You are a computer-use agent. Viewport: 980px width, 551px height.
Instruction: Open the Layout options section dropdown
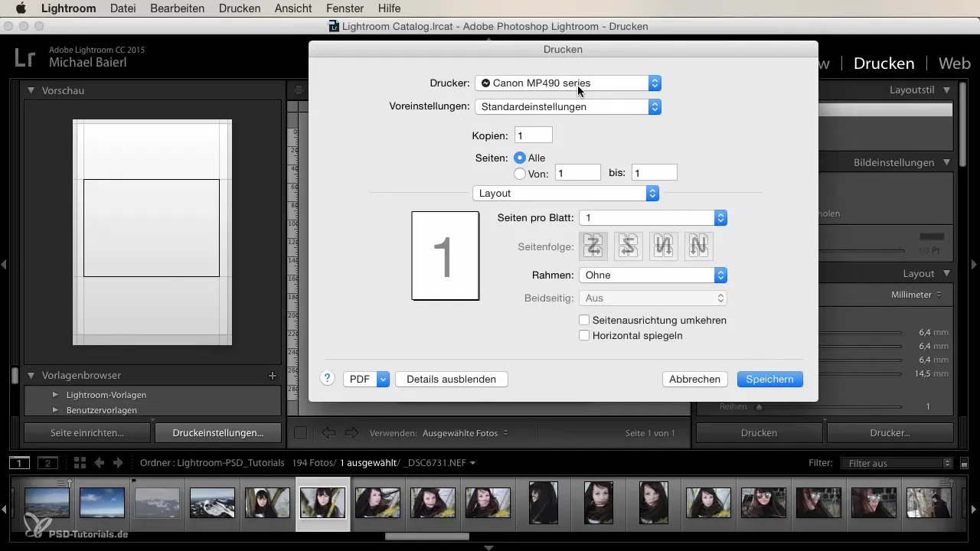[566, 194]
